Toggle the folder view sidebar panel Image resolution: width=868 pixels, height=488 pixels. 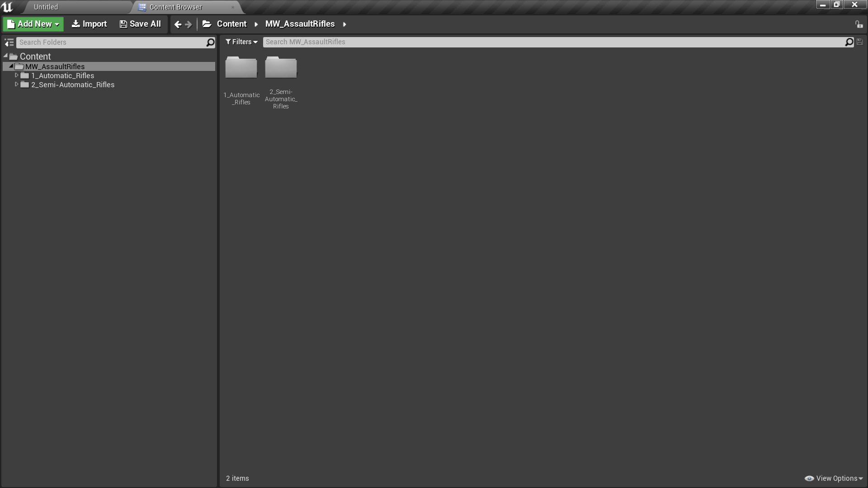pyautogui.click(x=8, y=42)
